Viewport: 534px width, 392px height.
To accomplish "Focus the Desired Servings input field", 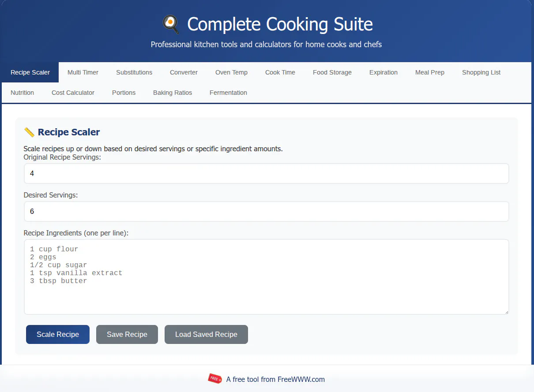I will pyautogui.click(x=267, y=211).
